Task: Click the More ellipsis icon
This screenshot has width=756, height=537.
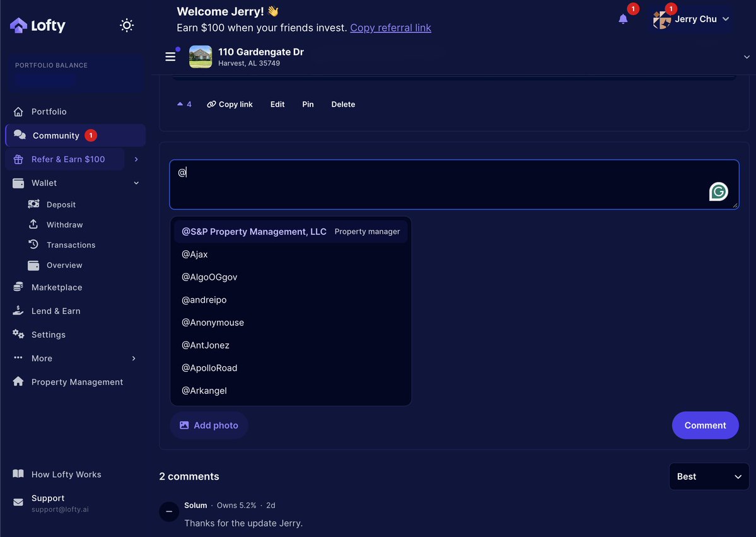Action: pos(18,357)
